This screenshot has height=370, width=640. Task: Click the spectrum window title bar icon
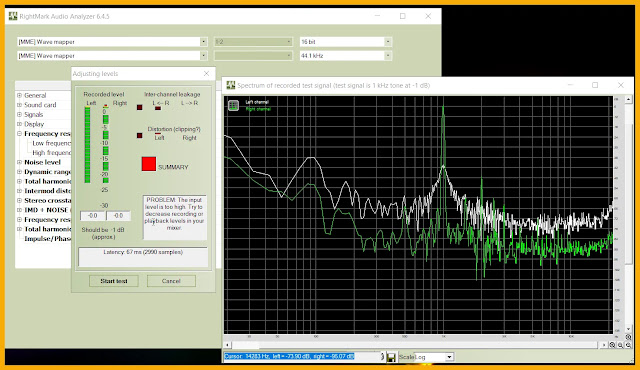click(231, 85)
